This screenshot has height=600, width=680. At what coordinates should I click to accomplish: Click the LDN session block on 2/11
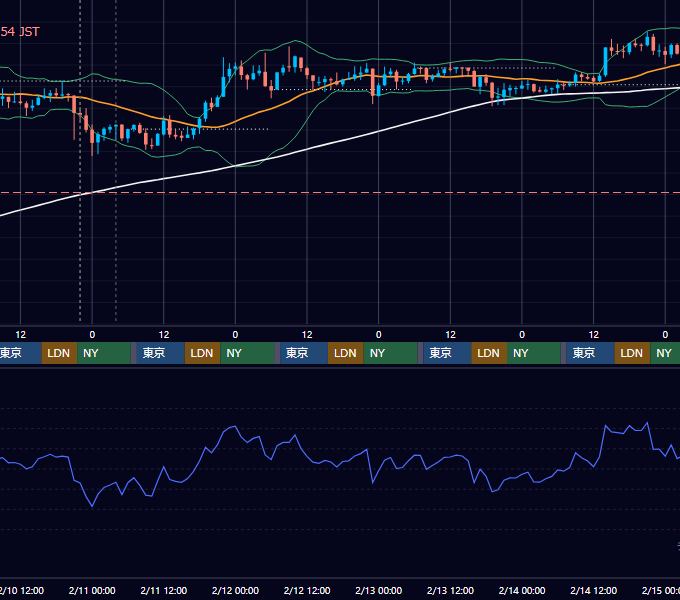click(x=202, y=353)
